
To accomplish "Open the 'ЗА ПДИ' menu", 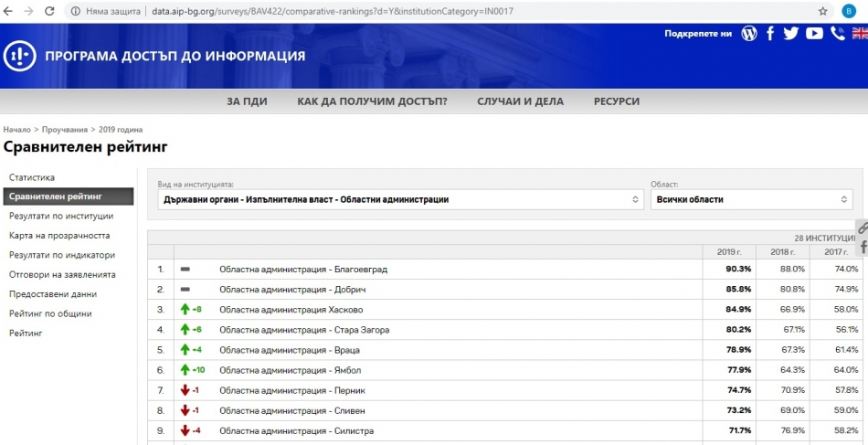I will pyautogui.click(x=247, y=101).
